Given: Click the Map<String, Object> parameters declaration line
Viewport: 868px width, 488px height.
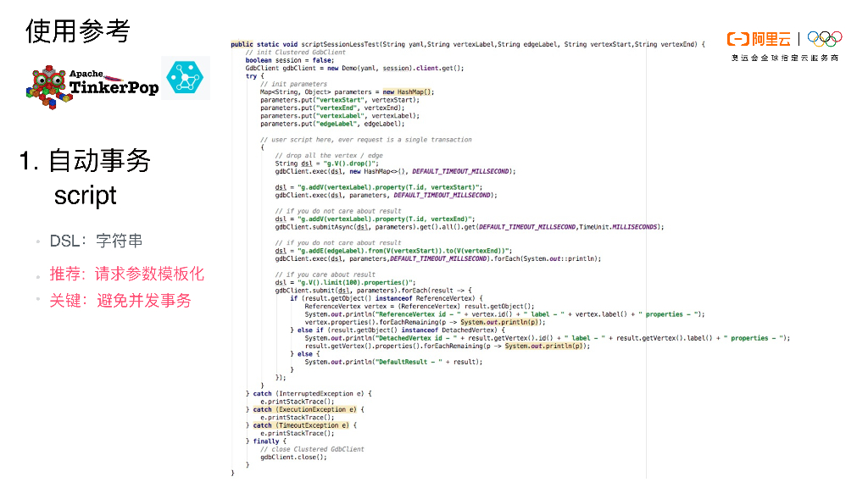Looking at the screenshot, I should pos(347,91).
